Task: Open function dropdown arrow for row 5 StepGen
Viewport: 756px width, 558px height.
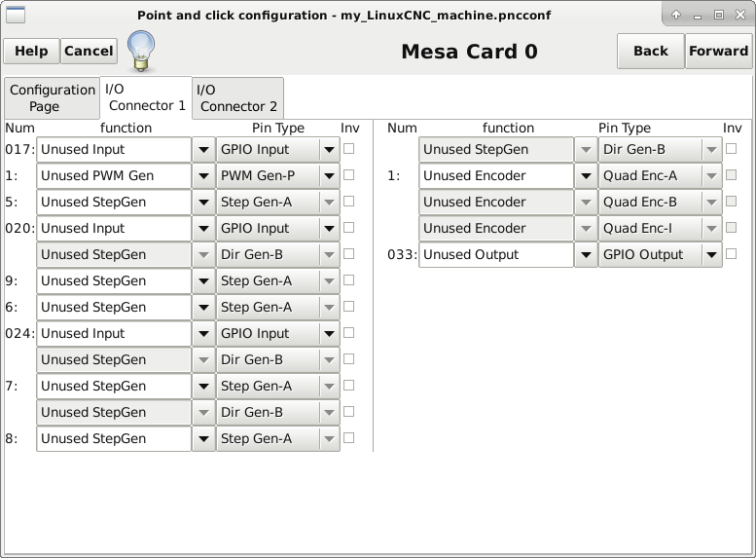Action: (x=203, y=203)
